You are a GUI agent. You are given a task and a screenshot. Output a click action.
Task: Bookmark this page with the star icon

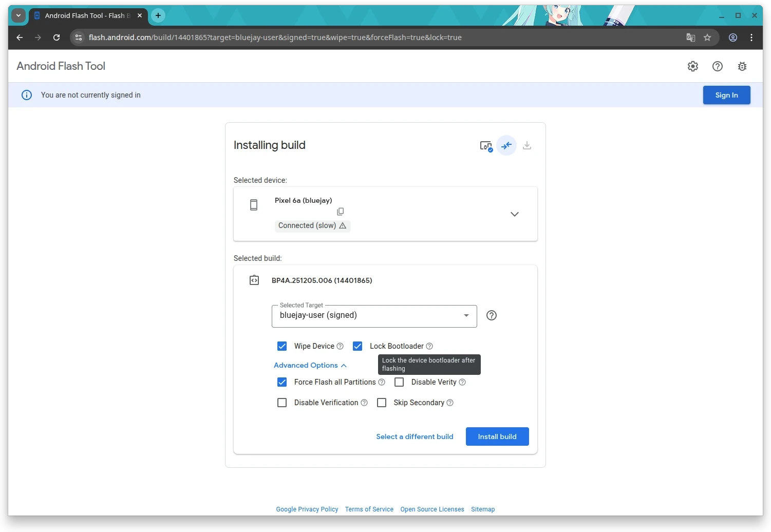click(707, 37)
